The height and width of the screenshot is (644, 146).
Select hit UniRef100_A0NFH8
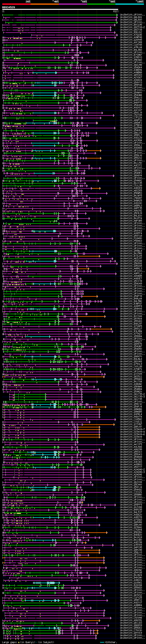[131, 37]
